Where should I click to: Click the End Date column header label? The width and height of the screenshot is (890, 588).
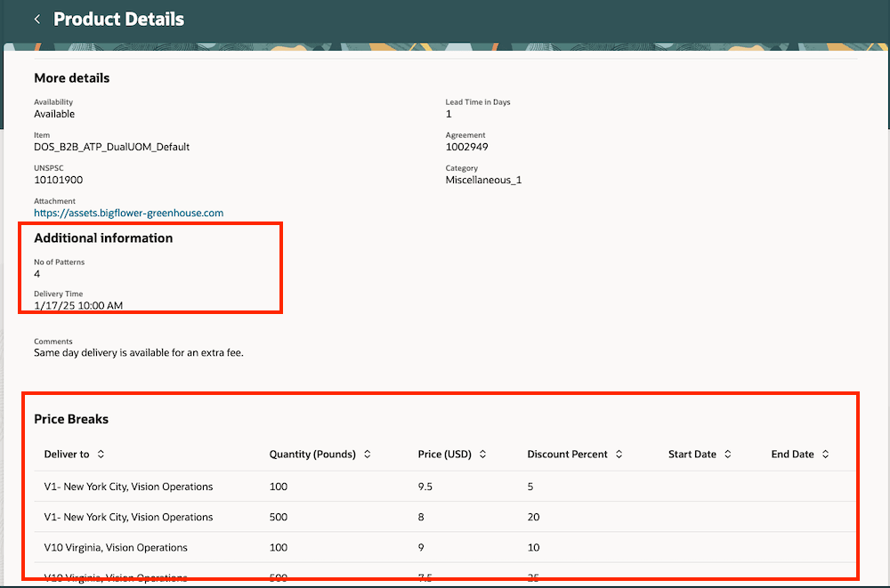pyautogui.click(x=792, y=455)
